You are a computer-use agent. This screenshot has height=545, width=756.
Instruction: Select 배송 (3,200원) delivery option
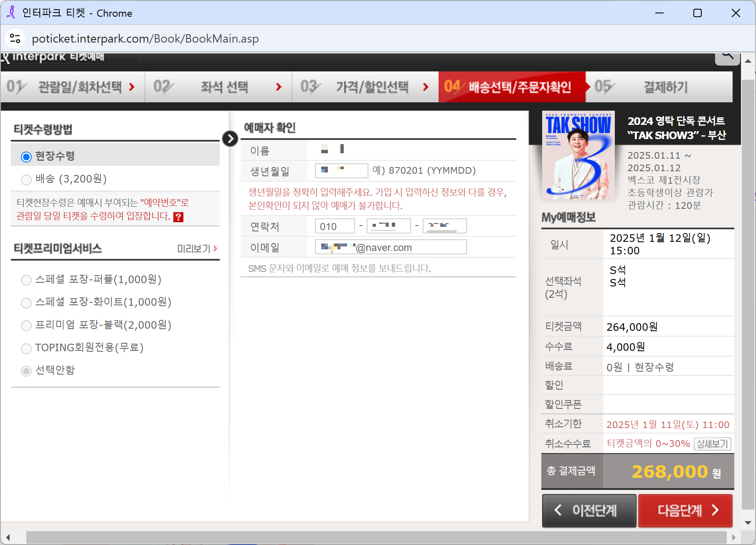coord(26,180)
